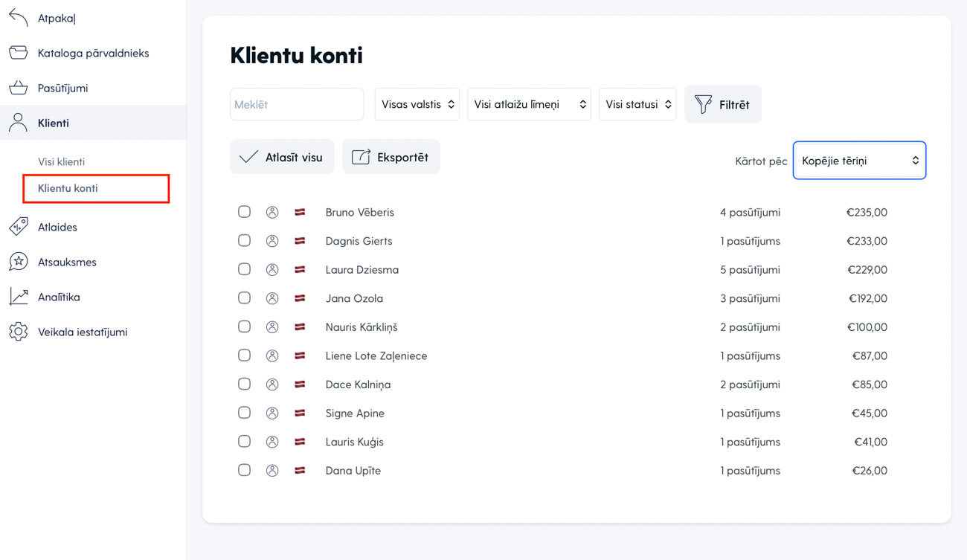Expand the Visi atlaižu līmeņi dropdown
The width and height of the screenshot is (967, 560).
coord(529,105)
